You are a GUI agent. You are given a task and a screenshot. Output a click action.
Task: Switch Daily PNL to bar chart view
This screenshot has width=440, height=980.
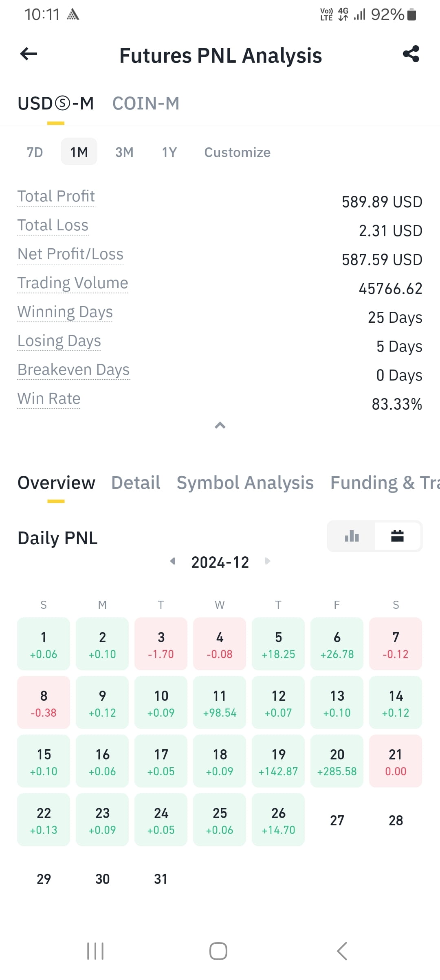point(352,536)
